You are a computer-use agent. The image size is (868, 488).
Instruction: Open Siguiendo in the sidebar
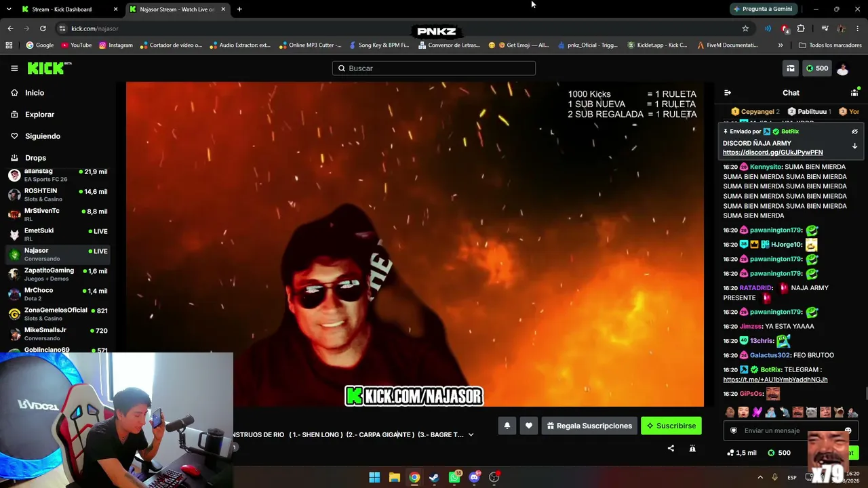point(43,136)
